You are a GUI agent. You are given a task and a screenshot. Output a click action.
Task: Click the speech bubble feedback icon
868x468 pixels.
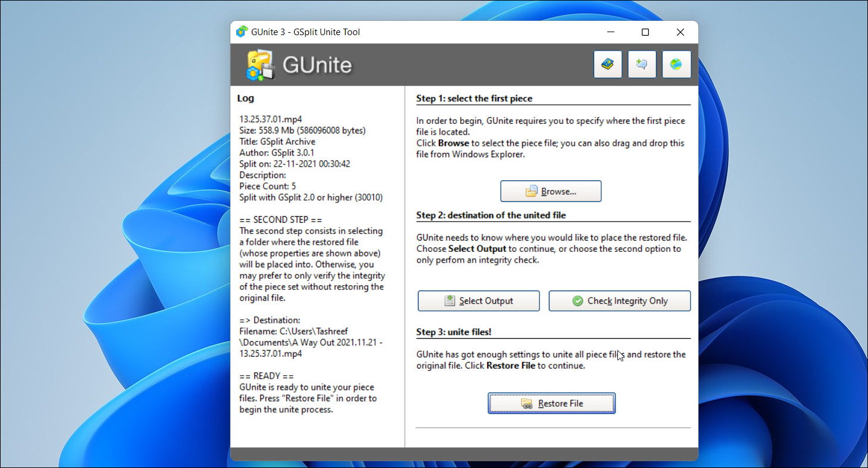click(x=642, y=64)
